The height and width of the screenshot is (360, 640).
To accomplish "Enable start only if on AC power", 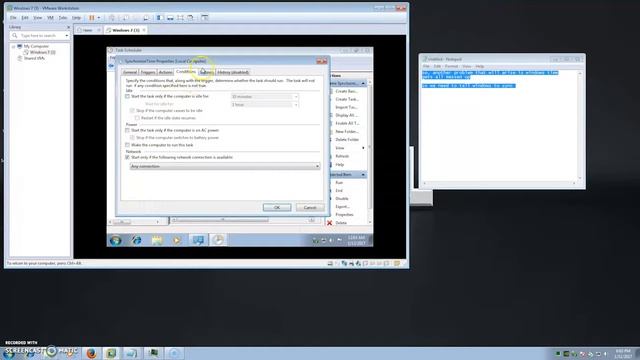I will coord(127,130).
